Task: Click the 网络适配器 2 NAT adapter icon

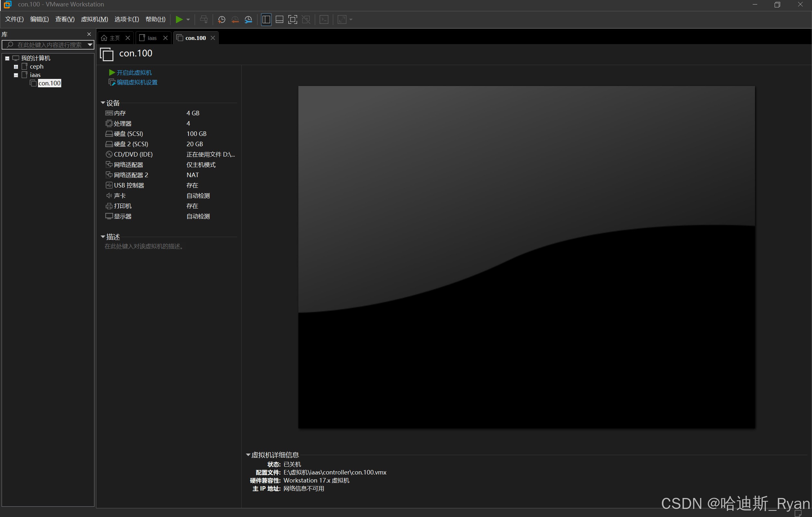Action: pos(109,175)
